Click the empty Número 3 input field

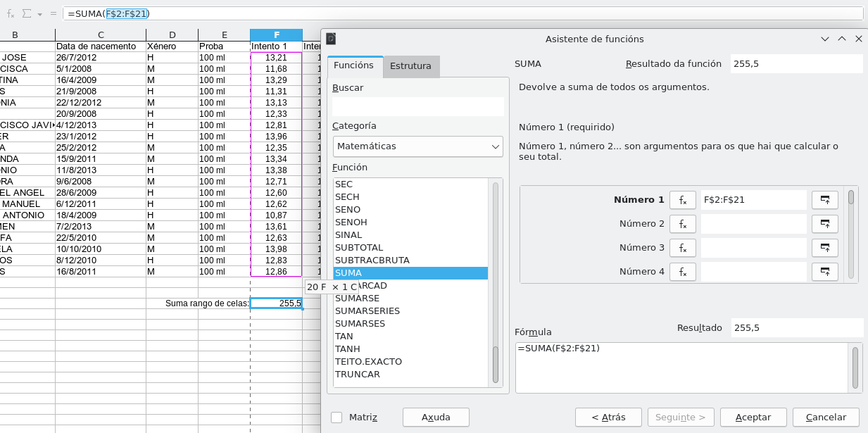click(x=753, y=248)
